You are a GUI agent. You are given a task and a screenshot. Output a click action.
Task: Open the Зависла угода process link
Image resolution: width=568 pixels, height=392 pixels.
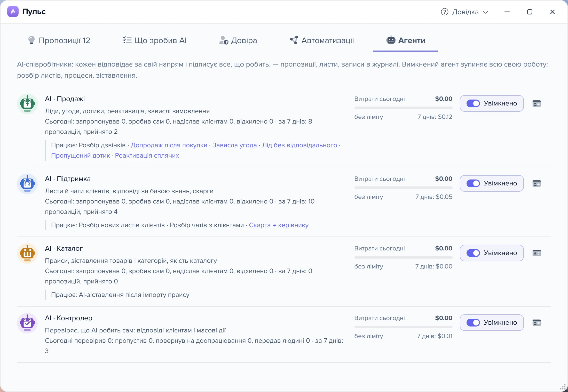click(234, 145)
